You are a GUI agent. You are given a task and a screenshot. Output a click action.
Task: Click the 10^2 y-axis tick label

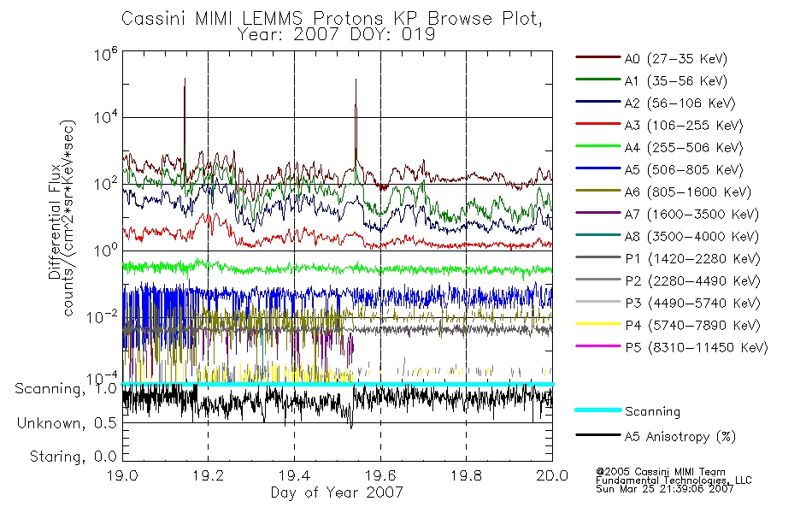click(106, 184)
